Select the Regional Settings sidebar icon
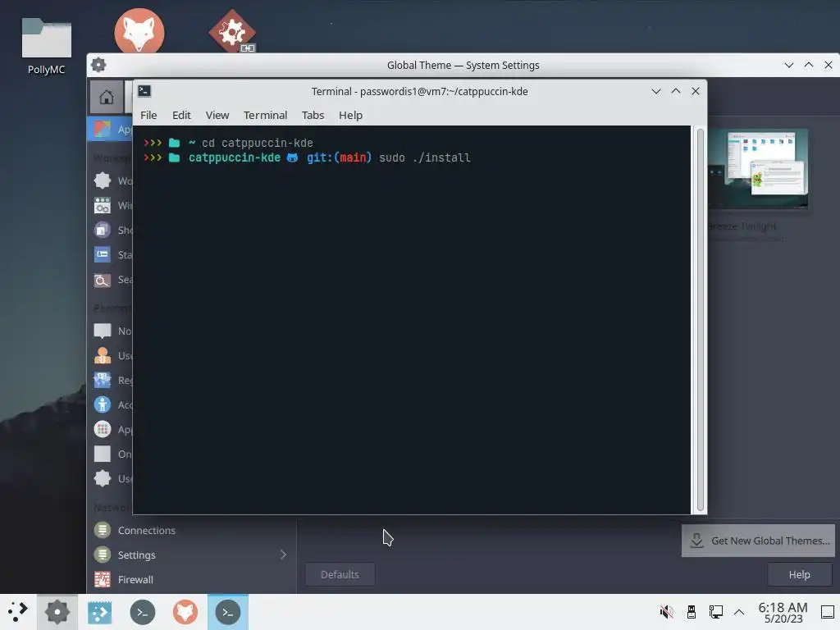The width and height of the screenshot is (840, 630). click(103, 381)
